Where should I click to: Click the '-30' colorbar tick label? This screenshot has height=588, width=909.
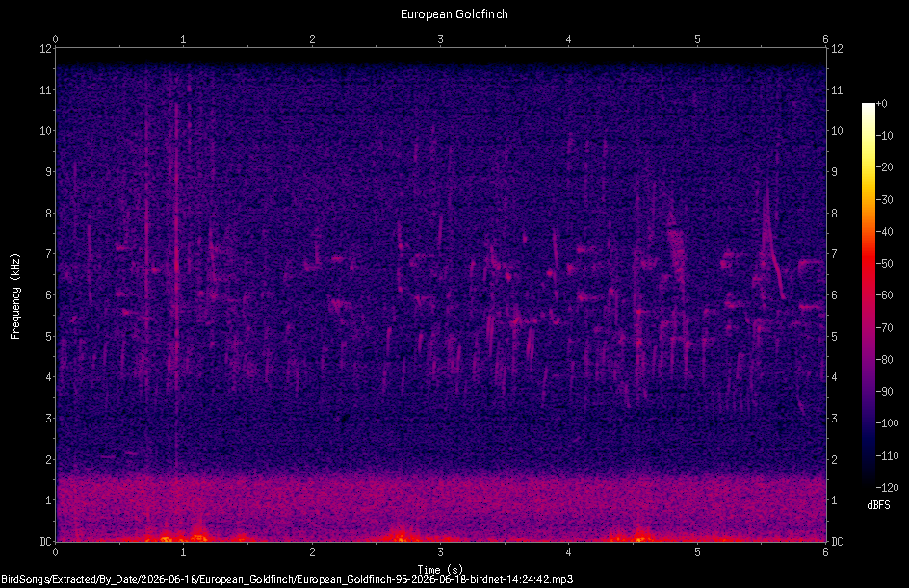[884, 200]
